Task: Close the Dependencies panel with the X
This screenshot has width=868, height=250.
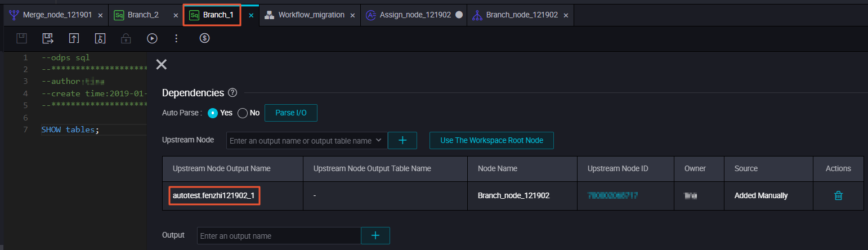Action: 162,64
